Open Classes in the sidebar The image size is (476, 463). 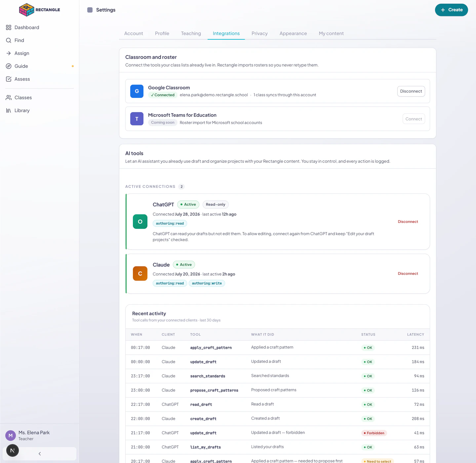coord(40,98)
